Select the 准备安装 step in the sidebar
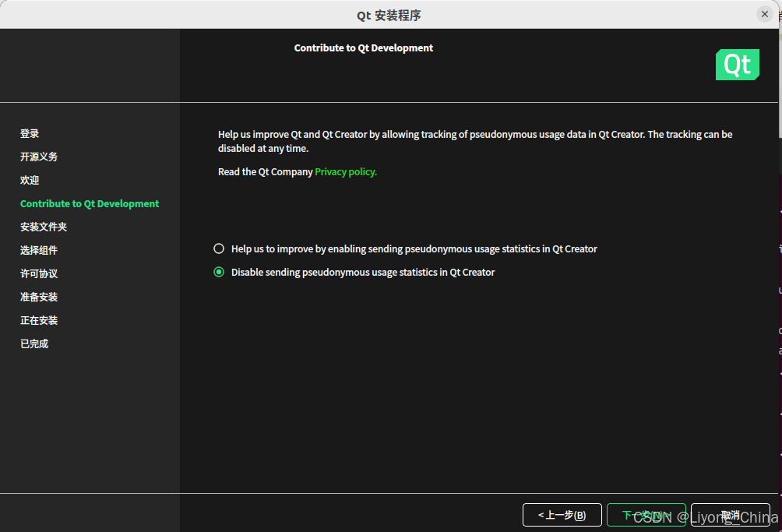The height and width of the screenshot is (532, 782). click(x=39, y=298)
